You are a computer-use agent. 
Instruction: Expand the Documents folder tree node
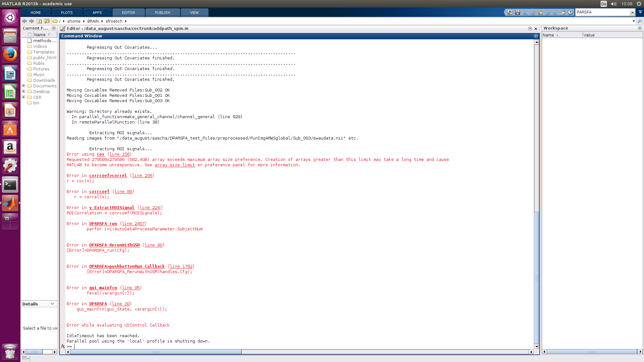pos(24,86)
